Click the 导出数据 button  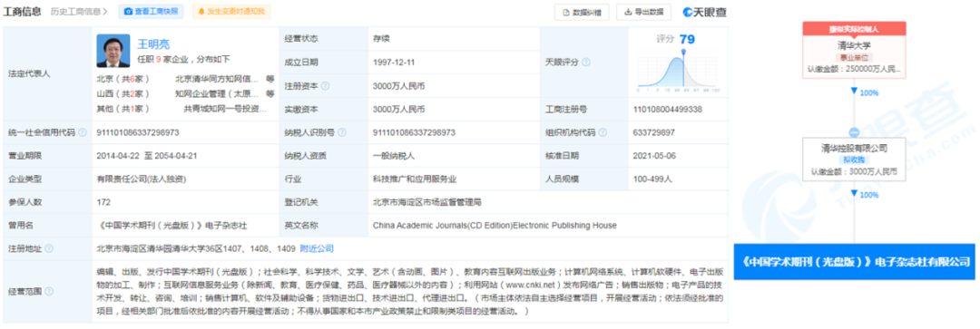643,12
